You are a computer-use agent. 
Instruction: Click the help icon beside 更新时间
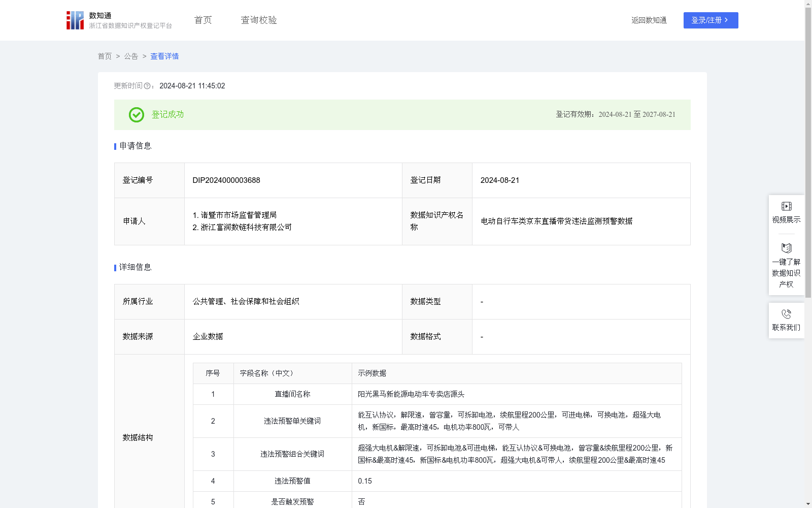click(147, 86)
